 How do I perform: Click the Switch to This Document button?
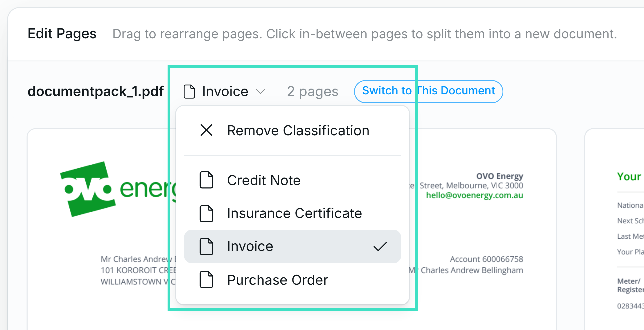click(428, 91)
